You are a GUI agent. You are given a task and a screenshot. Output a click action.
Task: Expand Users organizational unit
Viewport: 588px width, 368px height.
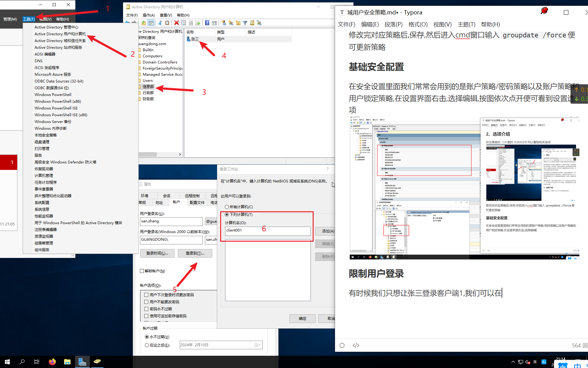click(x=147, y=81)
